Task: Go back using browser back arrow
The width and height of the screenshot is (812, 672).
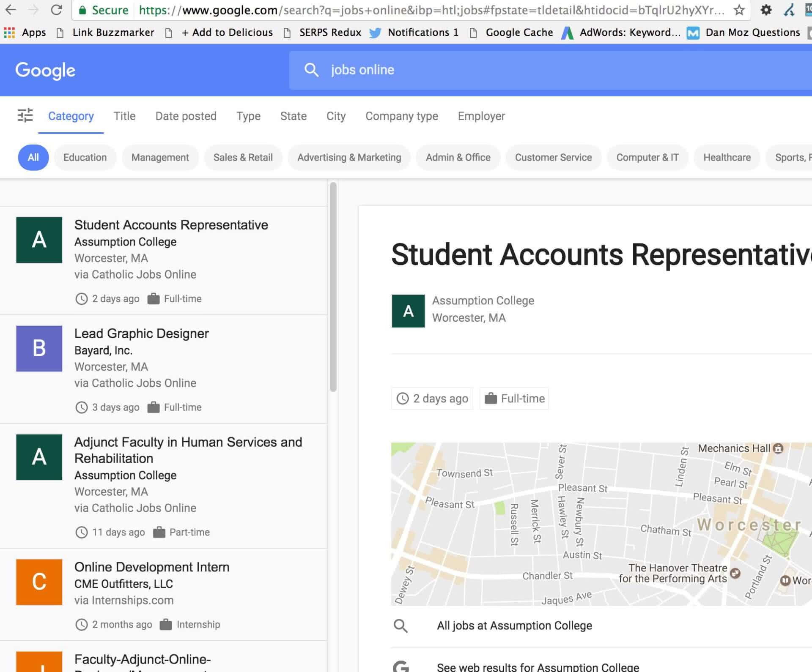Action: [x=11, y=10]
